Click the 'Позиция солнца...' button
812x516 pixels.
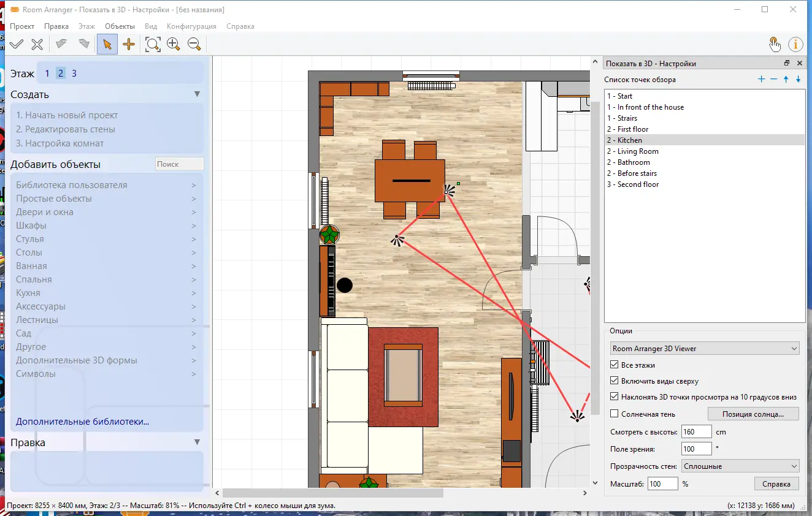click(753, 414)
